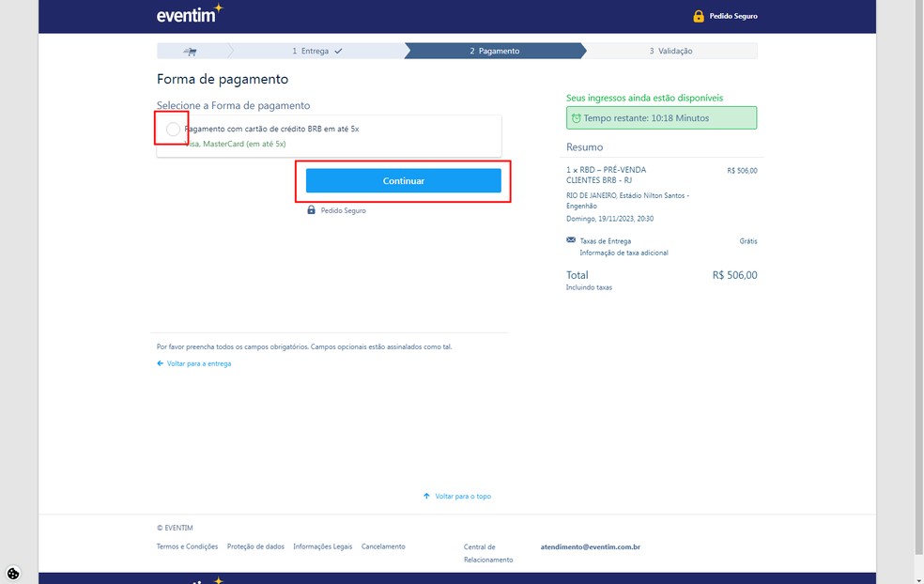The image size is (924, 584).
Task: Click the alarm clock icon in timer box
Action: pos(577,118)
